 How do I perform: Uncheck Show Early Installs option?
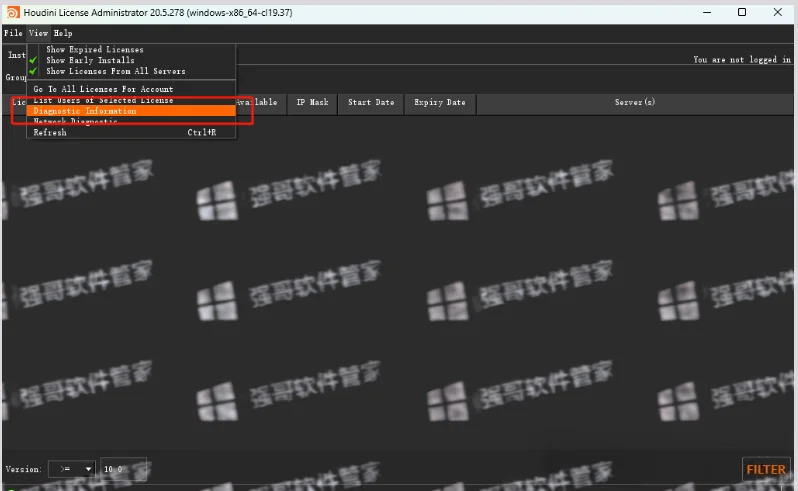[131, 60]
